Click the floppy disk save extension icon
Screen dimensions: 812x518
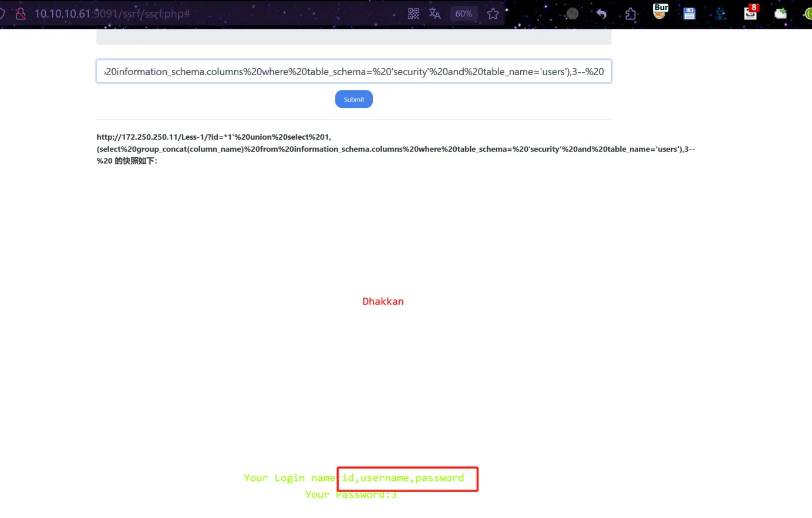(x=689, y=13)
